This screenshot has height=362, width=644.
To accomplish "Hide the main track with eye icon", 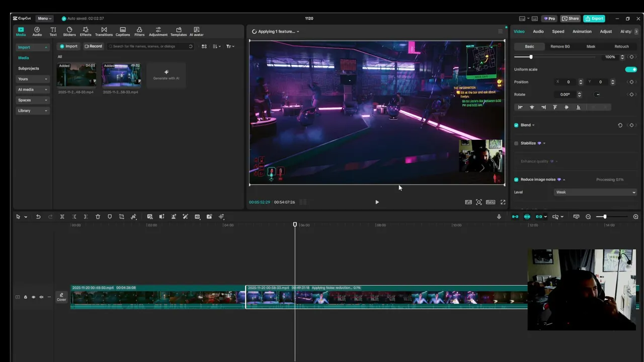I will coord(34,297).
